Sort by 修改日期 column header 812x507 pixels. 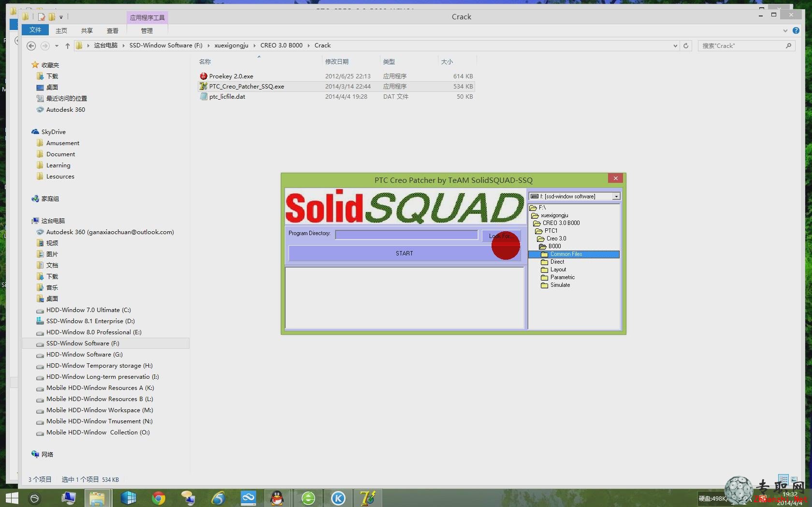pyautogui.click(x=337, y=61)
